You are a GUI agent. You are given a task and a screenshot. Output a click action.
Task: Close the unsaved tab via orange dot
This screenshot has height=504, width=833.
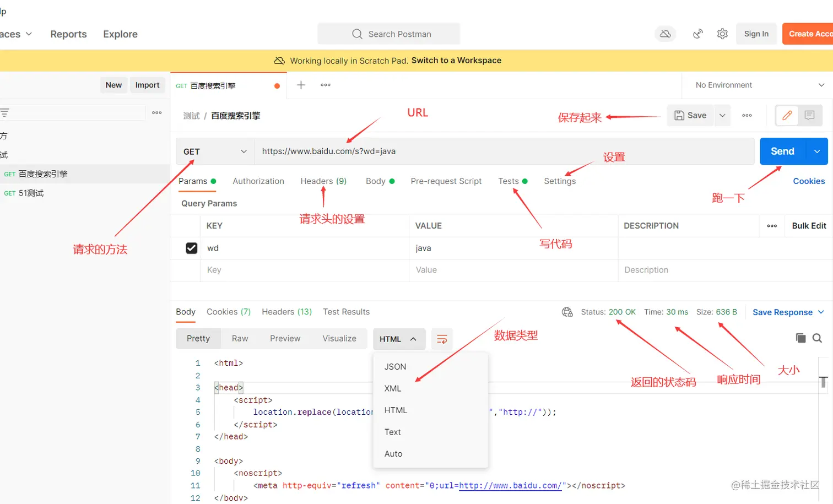click(277, 86)
